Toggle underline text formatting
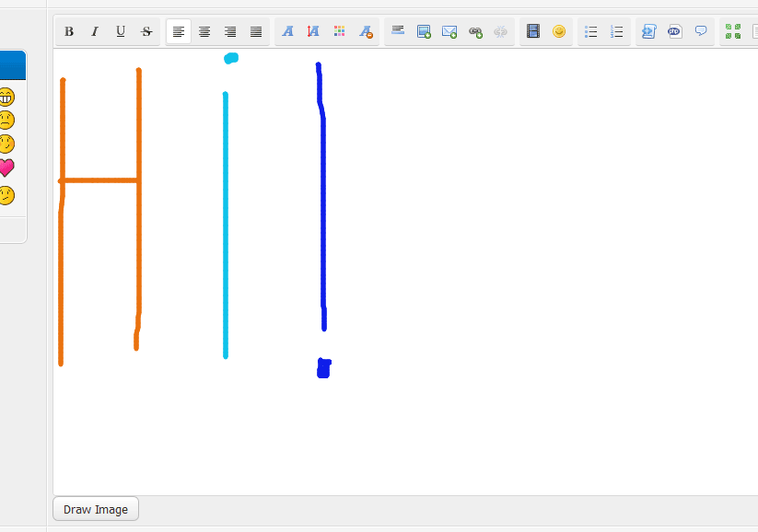This screenshot has width=758, height=532. click(x=120, y=31)
